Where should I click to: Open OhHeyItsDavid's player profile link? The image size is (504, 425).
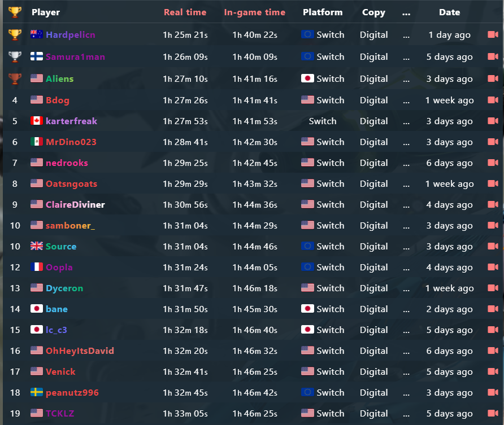click(x=80, y=350)
